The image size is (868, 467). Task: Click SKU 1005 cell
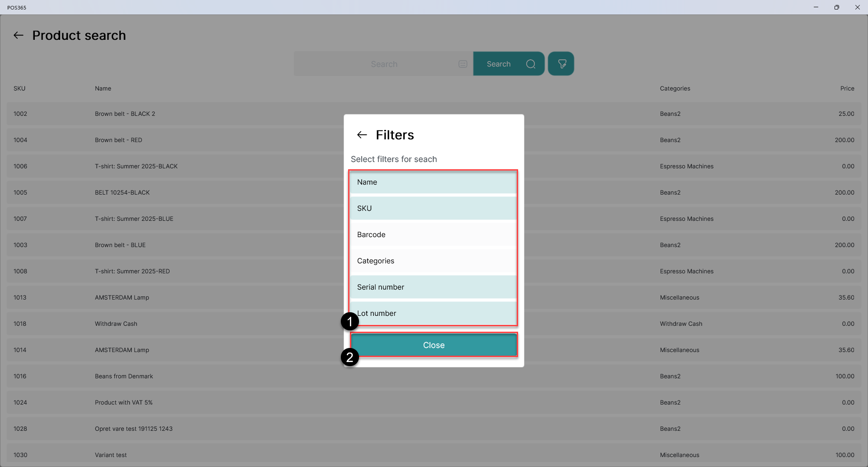[x=20, y=192]
